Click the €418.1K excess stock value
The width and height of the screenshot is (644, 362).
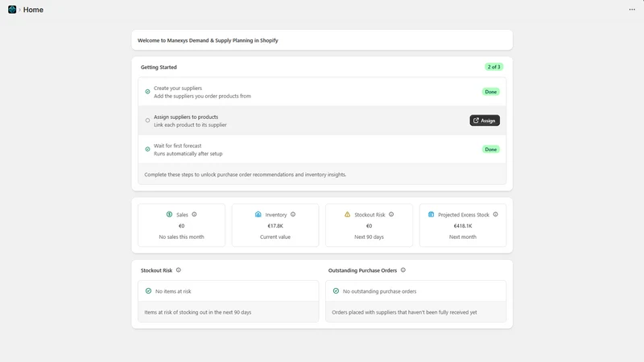463,226
